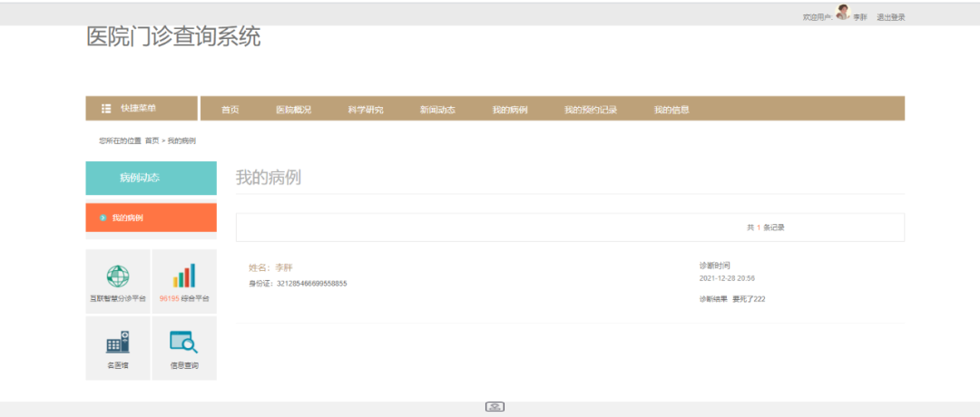Screen dimensions: 980x417
Task: Select 新闻动态 in navigation bar
Action: pyautogui.click(x=437, y=110)
